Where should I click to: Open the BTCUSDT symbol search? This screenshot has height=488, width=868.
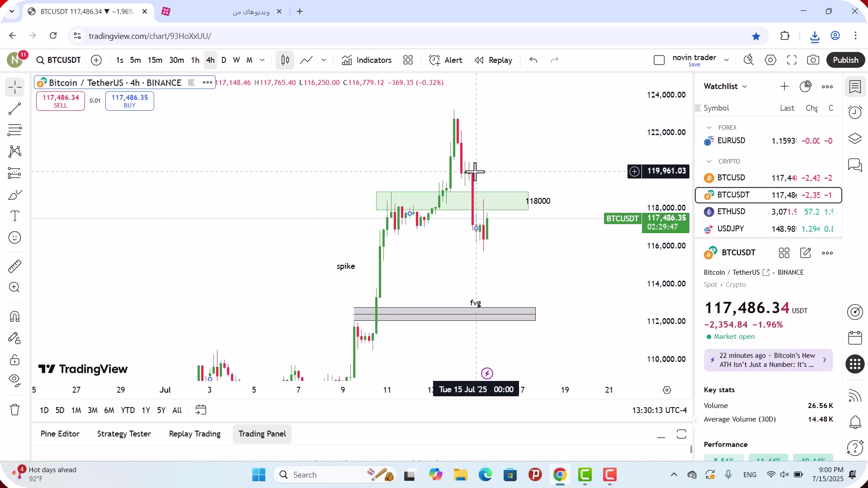tap(59, 60)
